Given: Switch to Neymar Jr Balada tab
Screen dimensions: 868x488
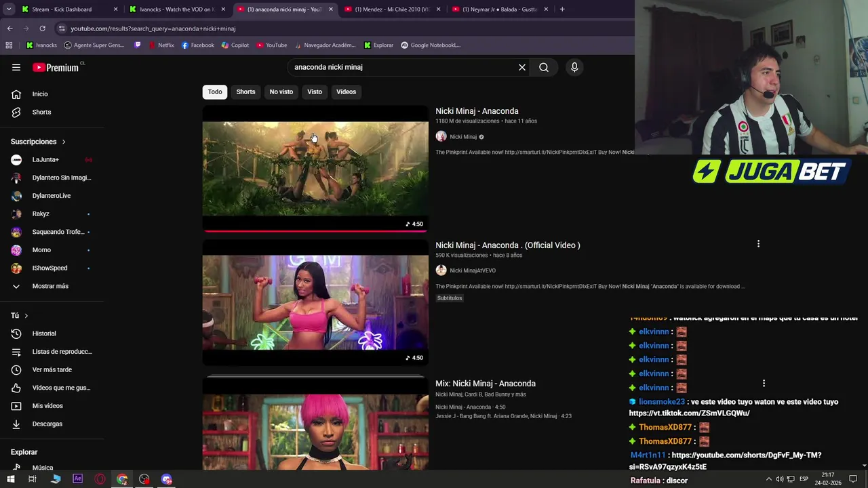Looking at the screenshot, I should click(x=500, y=9).
